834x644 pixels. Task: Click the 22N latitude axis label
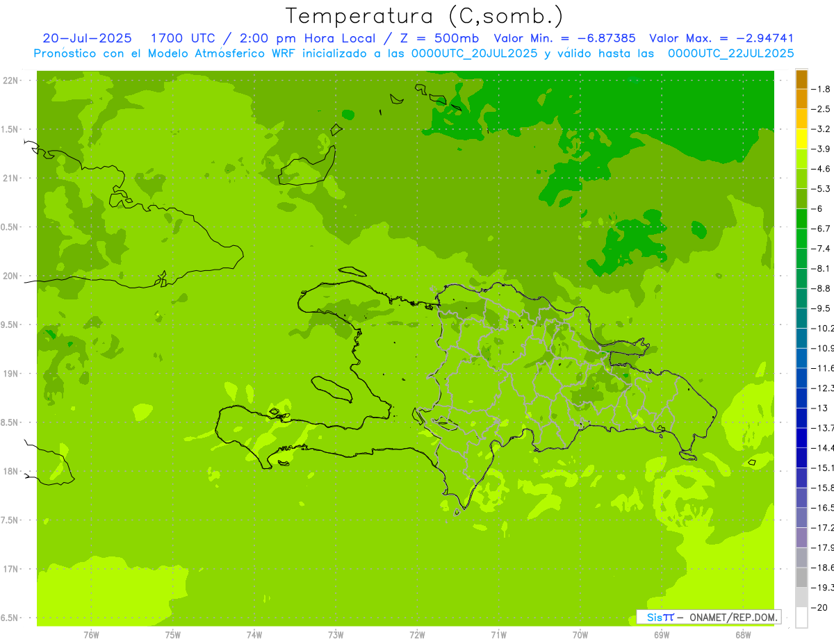pos(12,81)
